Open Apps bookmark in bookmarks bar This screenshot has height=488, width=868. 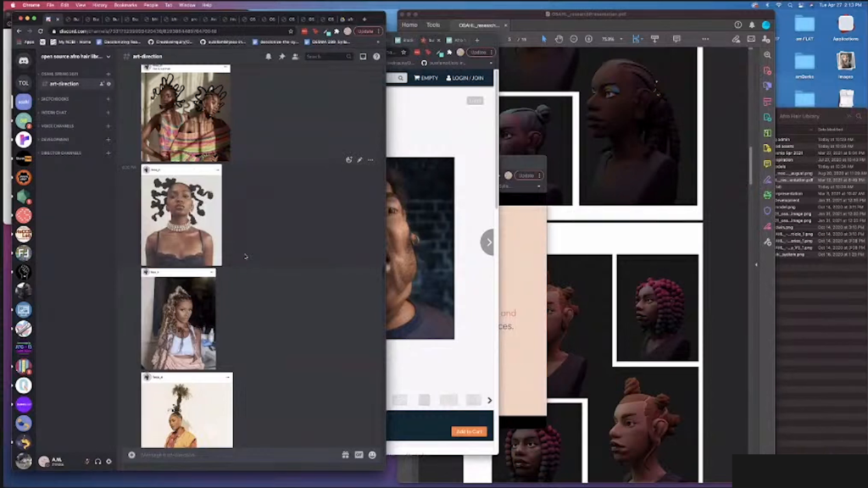(26, 42)
